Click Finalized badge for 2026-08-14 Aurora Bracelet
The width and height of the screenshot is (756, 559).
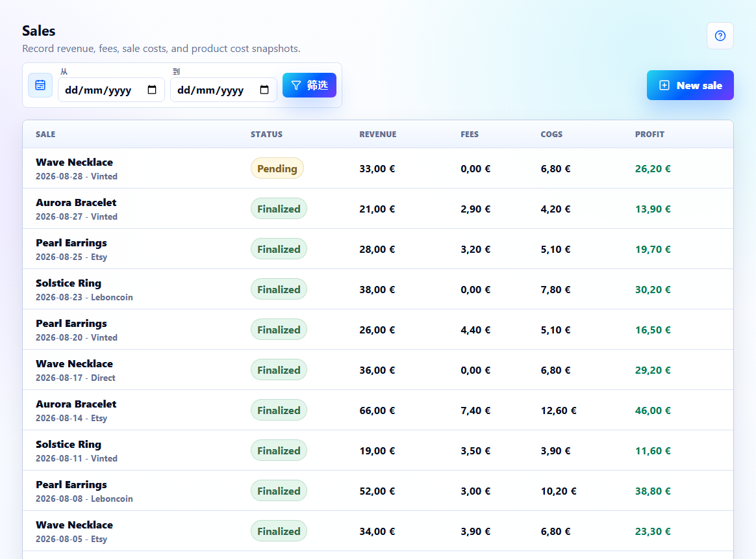(x=279, y=410)
